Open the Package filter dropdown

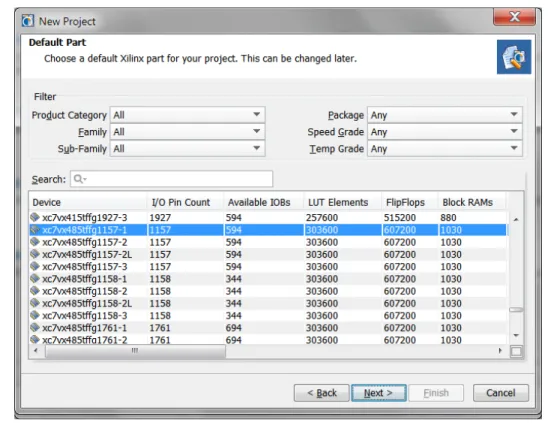click(x=445, y=115)
